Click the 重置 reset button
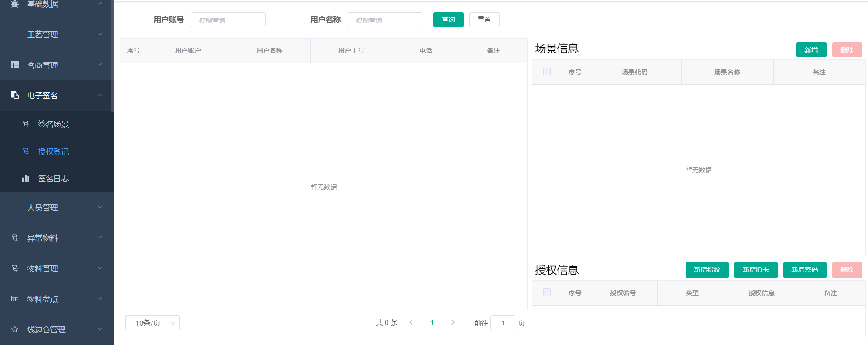 coord(484,19)
